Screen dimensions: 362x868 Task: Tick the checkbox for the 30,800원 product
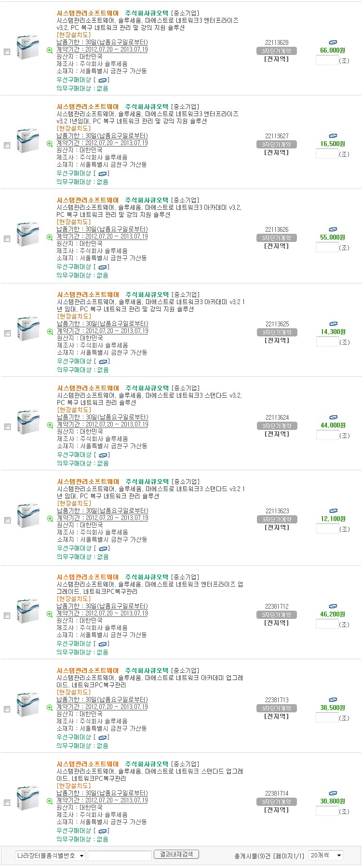pyautogui.click(x=7, y=802)
